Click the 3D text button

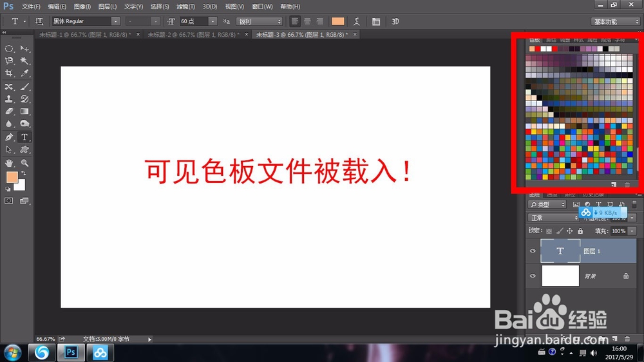tap(395, 21)
